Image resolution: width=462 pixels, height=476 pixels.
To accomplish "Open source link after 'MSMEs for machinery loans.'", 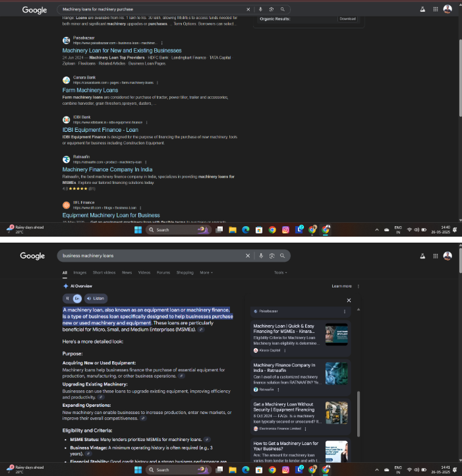I will coord(207,440).
